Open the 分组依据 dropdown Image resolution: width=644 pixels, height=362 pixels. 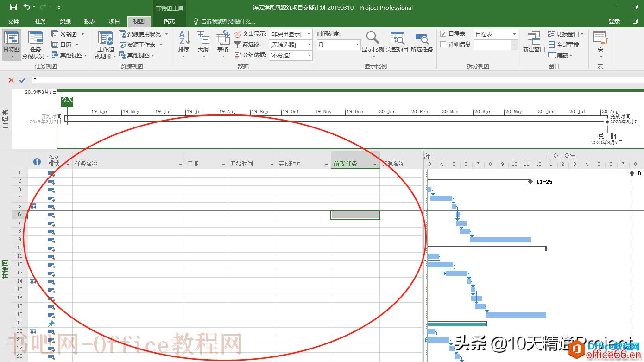click(x=309, y=56)
